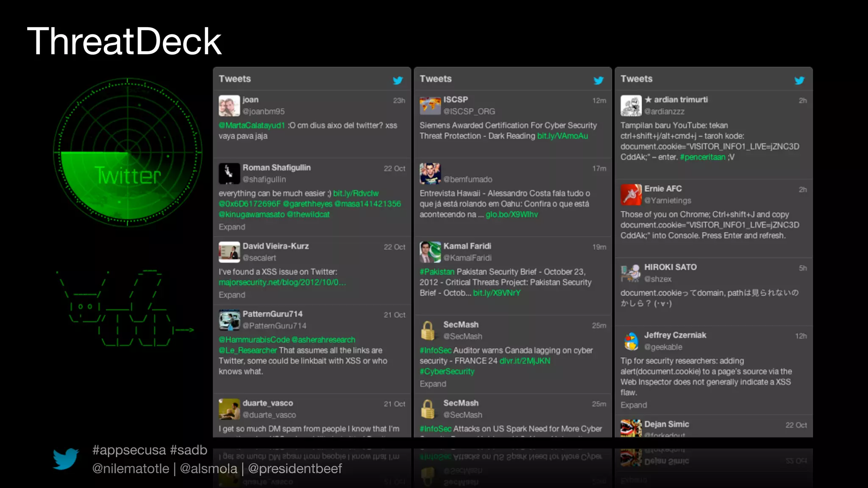Click the @kinugawamasato mention

(x=252, y=214)
